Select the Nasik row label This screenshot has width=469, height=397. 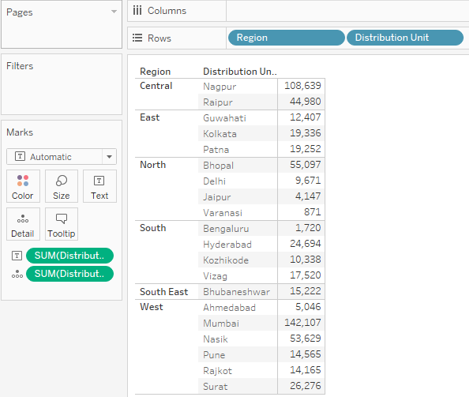(x=216, y=339)
